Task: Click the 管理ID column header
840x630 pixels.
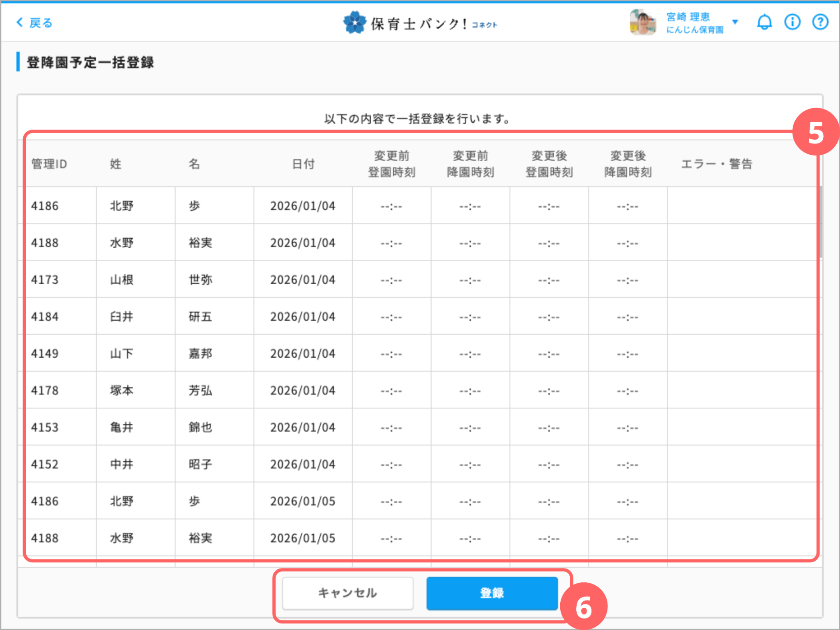Action: 49,164
